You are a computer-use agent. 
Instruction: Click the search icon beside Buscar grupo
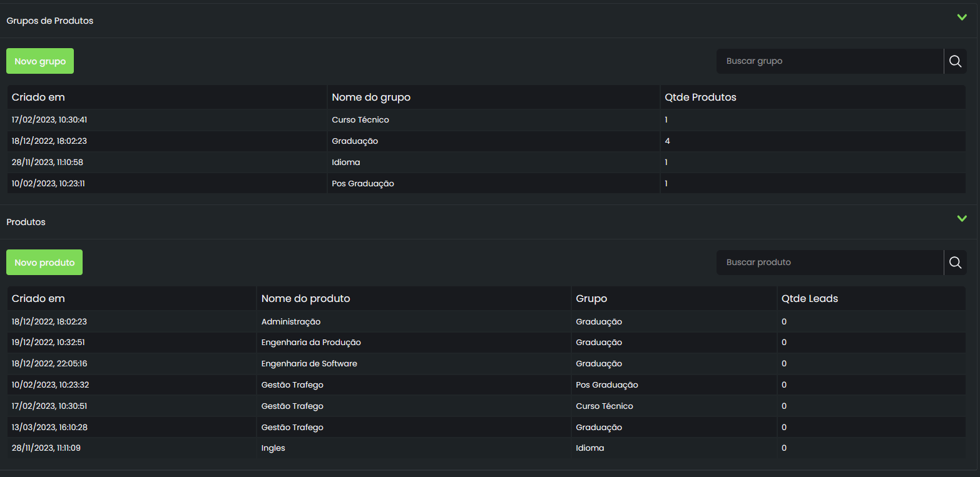click(955, 61)
